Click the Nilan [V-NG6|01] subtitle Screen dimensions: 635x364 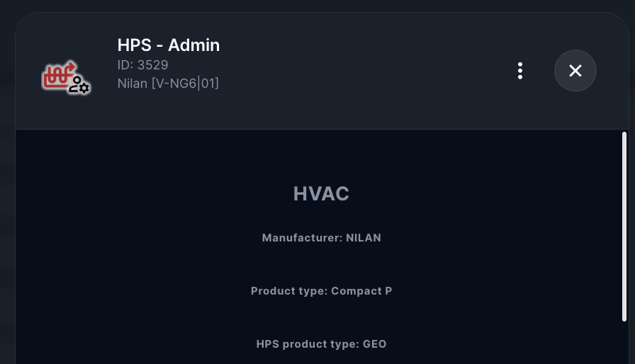point(168,84)
